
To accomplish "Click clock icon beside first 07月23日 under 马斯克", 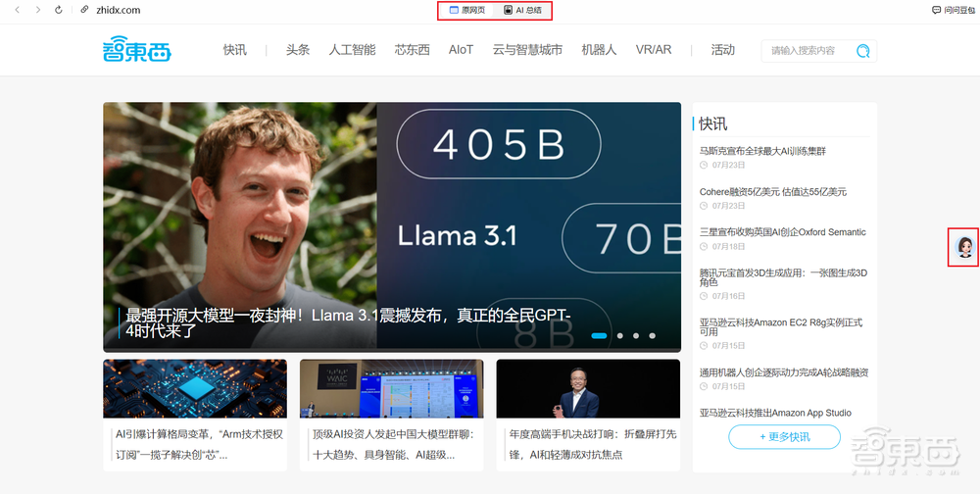I will click(x=703, y=165).
